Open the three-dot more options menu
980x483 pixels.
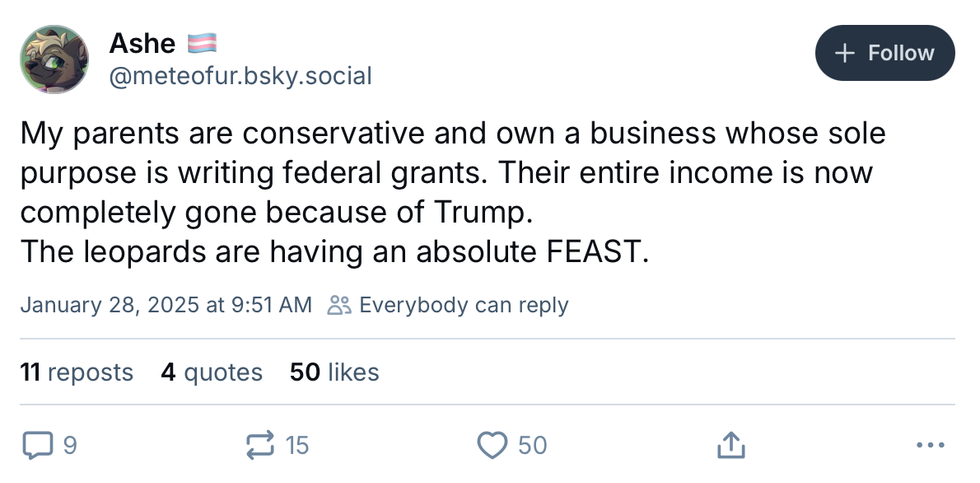pos(929,445)
